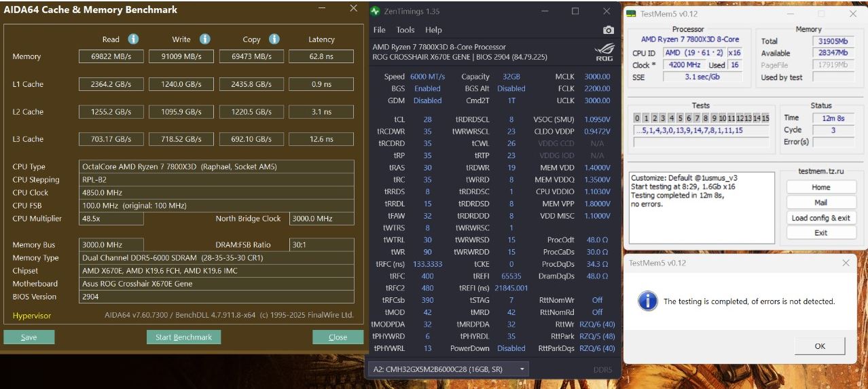Click the Home button in TestMem5
The image size is (868, 389).
click(821, 187)
